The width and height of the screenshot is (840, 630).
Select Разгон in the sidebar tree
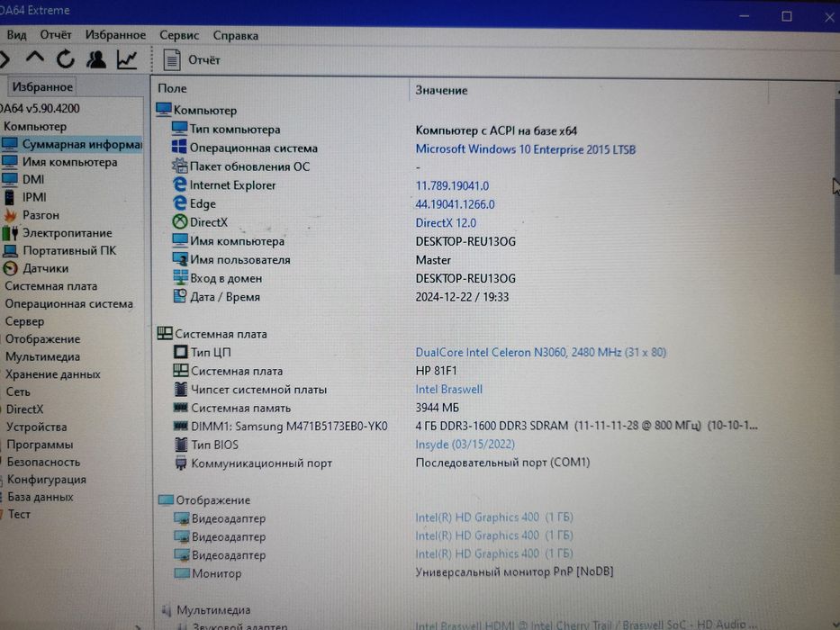[x=32, y=215]
